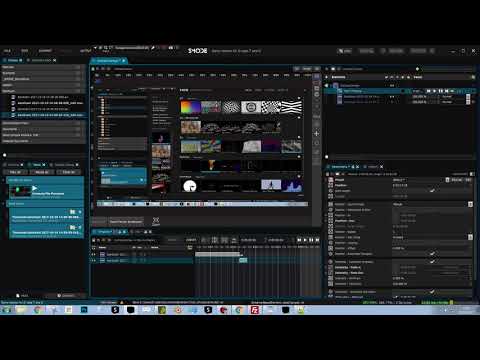Viewport: 480px width, 360px height.
Task: Select the small teal clip on second timeline track
Action: [243, 260]
